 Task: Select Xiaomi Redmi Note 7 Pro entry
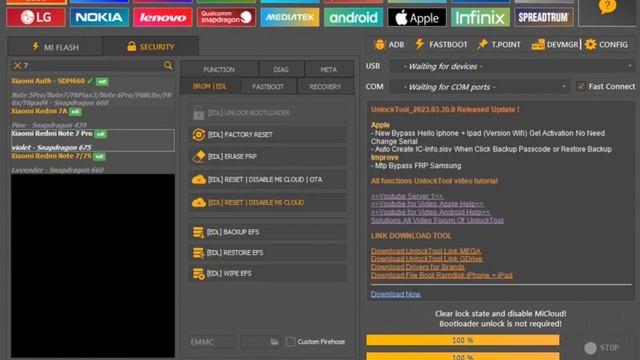pos(93,140)
